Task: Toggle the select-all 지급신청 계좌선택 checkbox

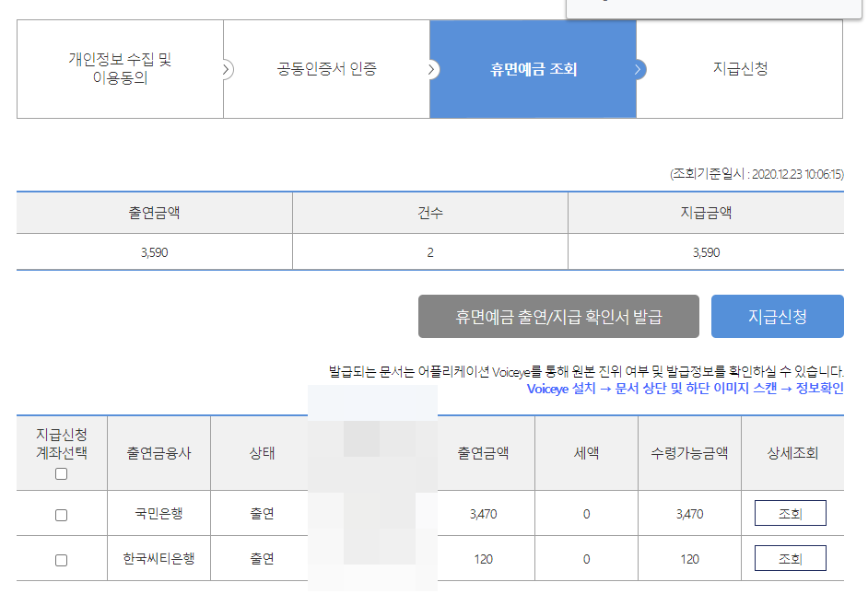Action: [62, 474]
